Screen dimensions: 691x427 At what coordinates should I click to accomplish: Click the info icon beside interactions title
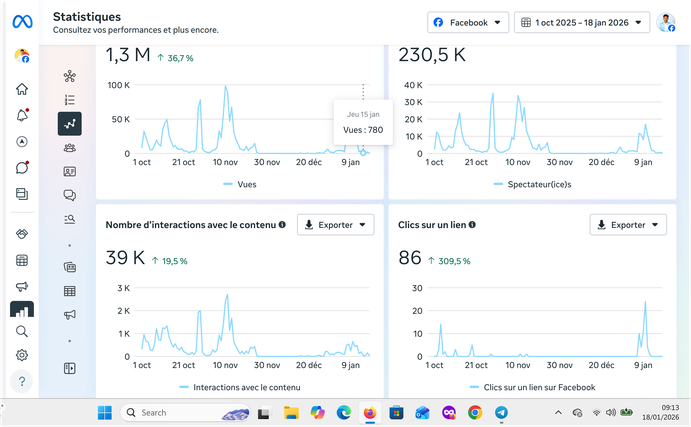click(283, 225)
